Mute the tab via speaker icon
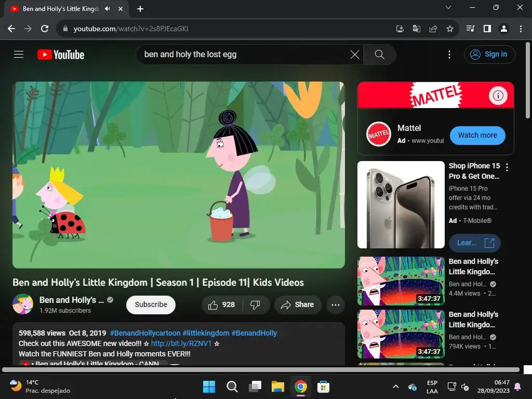 pyautogui.click(x=108, y=9)
